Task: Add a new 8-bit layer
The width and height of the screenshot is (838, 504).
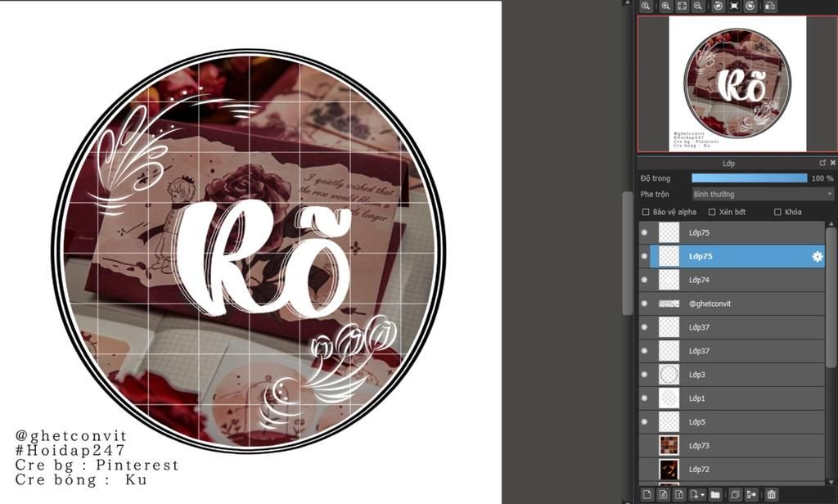Action: (x=663, y=494)
